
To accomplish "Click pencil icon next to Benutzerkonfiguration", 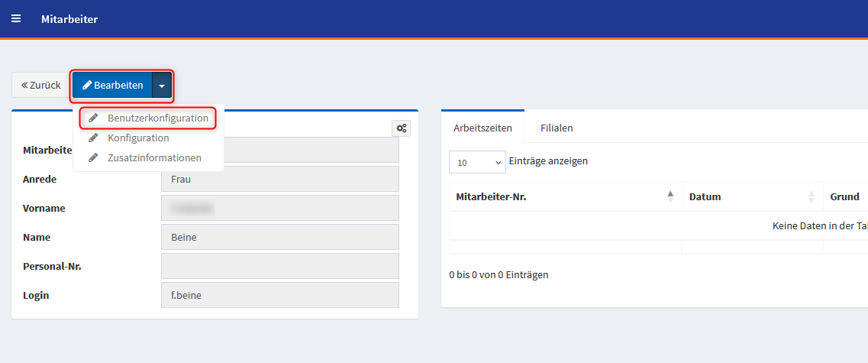I will (x=93, y=118).
